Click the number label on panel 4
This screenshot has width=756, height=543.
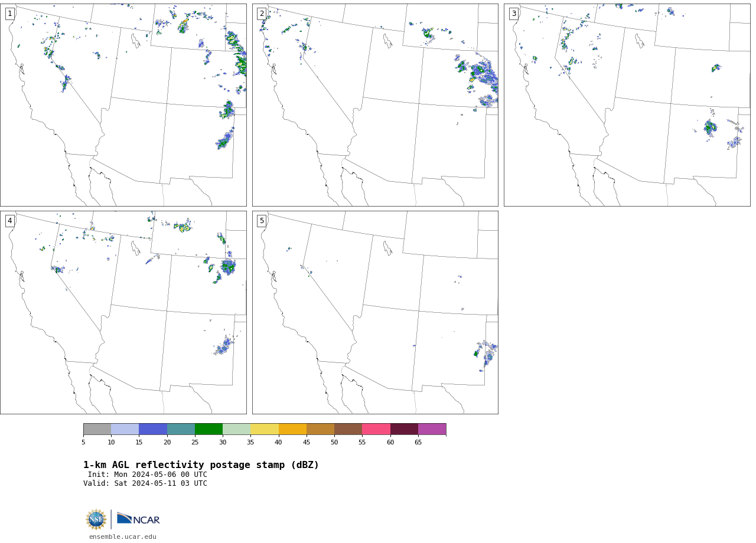[10, 221]
